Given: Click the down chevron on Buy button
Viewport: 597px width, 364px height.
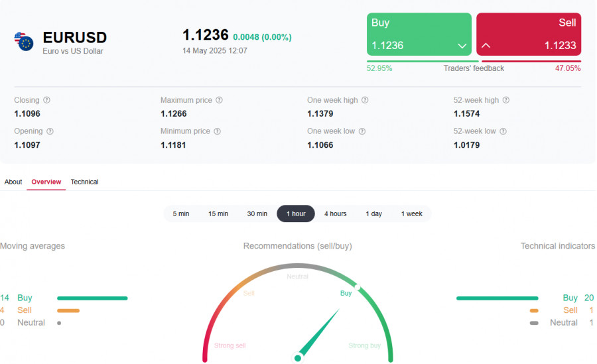Looking at the screenshot, I should coord(462,46).
